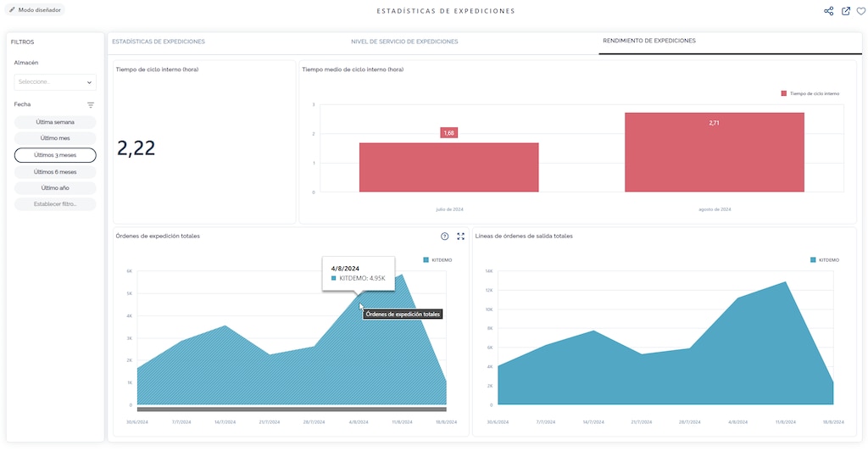868x451 pixels.
Task: Click the share icon in header
Action: [829, 11]
